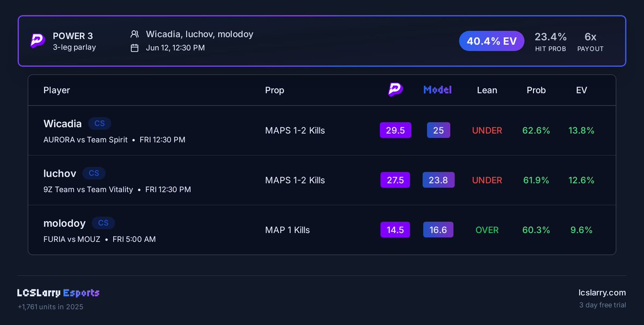Click the calendar icon next to Jun 12
Viewport: 644px width, 325px height.
135,48
